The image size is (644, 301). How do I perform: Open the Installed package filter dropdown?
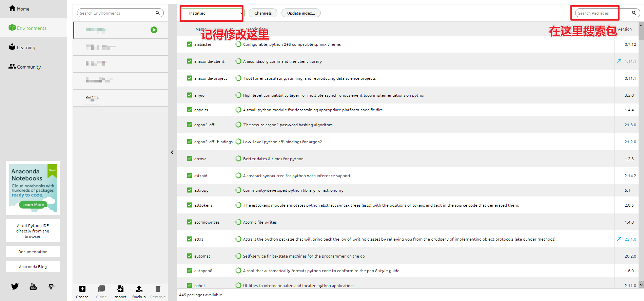point(212,13)
